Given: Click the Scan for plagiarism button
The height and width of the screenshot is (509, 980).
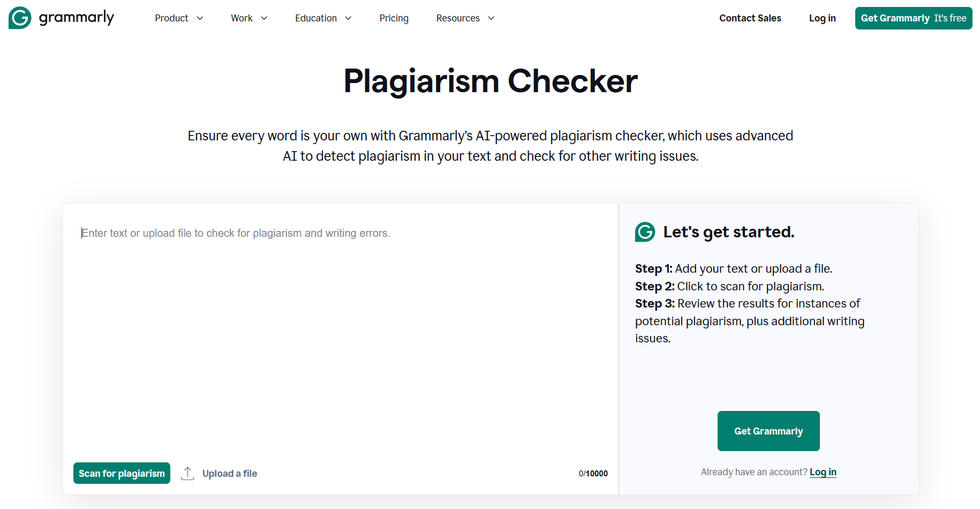Looking at the screenshot, I should (x=122, y=473).
